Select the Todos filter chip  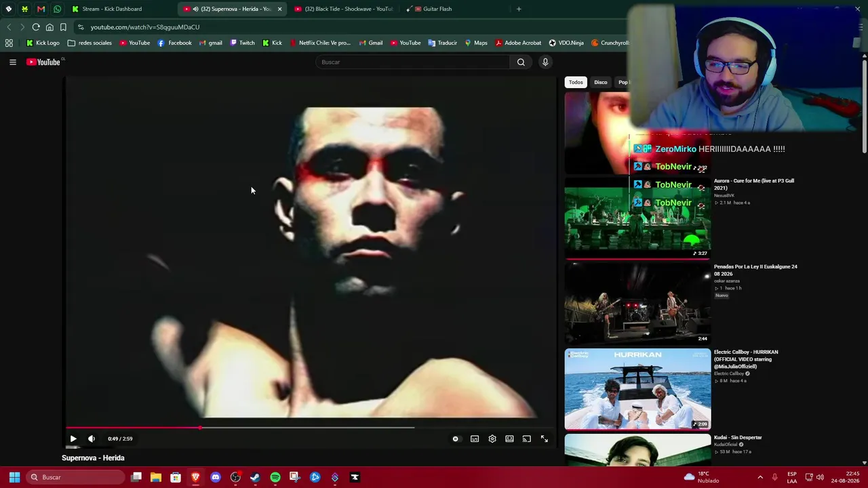[576, 82]
